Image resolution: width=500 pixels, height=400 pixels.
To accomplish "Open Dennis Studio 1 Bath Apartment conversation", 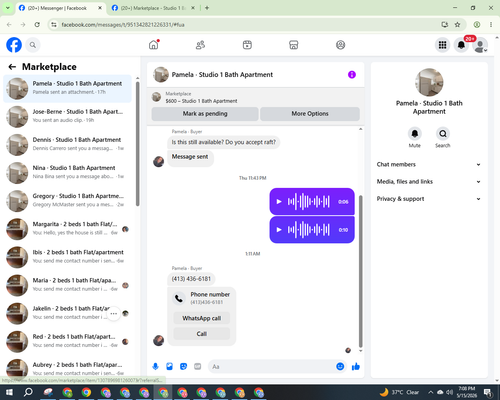I will 67,144.
